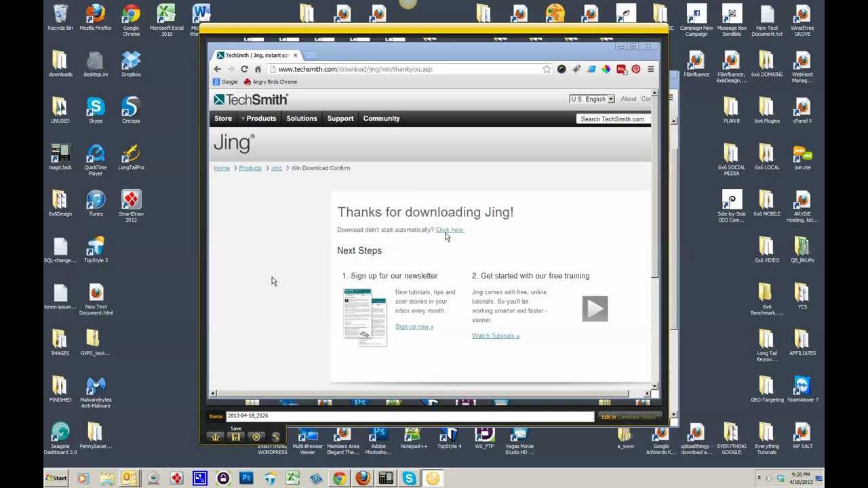Switch to Firefox in the taskbar
The width and height of the screenshot is (868, 488).
[x=363, y=479]
